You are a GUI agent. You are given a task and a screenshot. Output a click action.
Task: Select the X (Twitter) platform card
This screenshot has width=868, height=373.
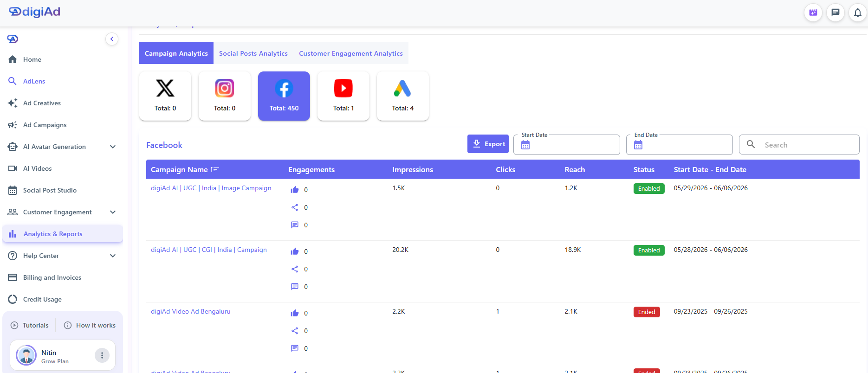pyautogui.click(x=165, y=96)
